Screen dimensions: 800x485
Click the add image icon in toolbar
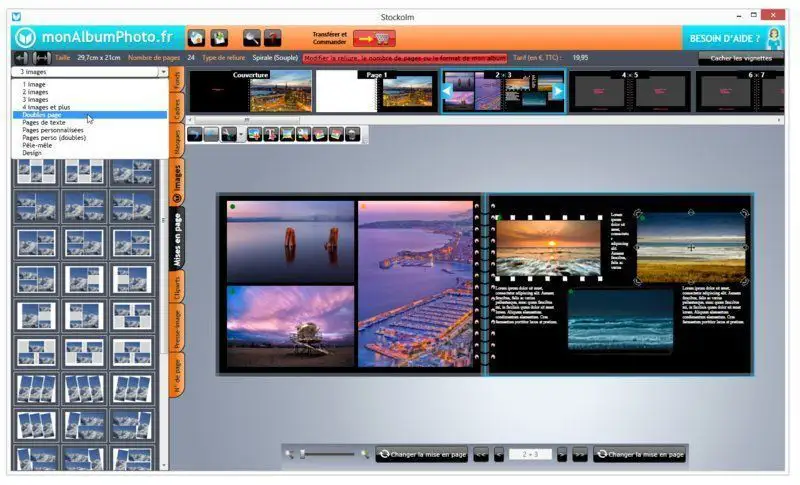254,134
